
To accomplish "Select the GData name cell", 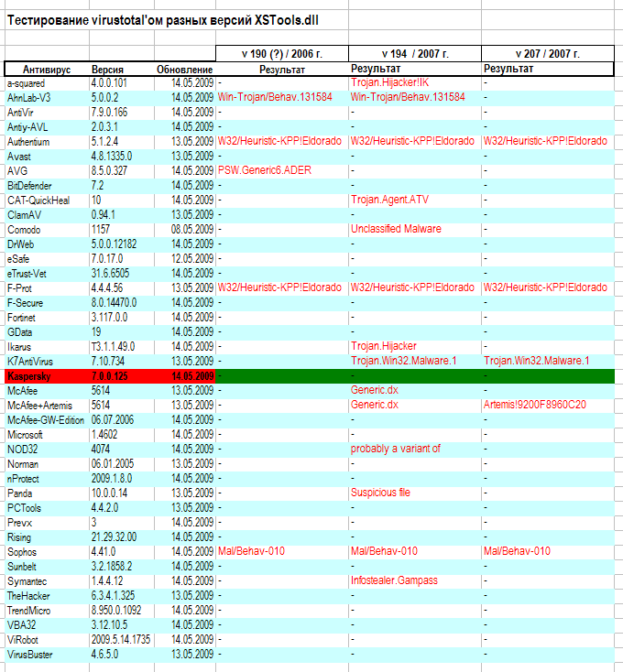I will (x=47, y=331).
